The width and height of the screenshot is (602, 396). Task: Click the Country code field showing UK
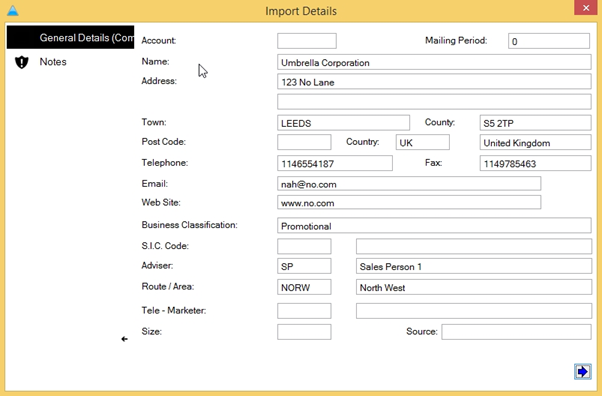[422, 142]
